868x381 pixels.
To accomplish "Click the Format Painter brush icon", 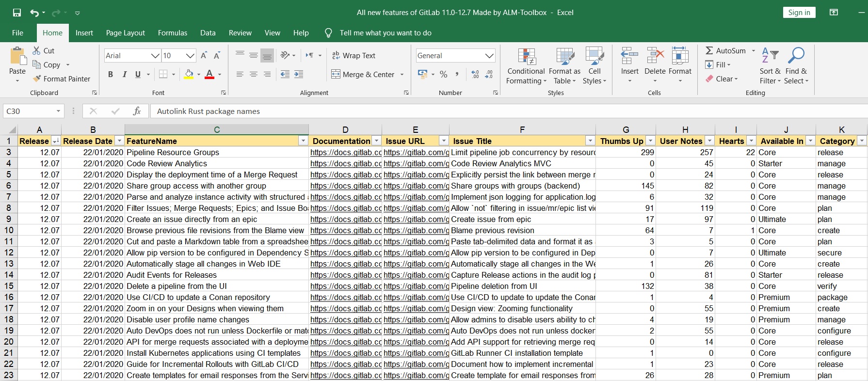I will (x=37, y=79).
